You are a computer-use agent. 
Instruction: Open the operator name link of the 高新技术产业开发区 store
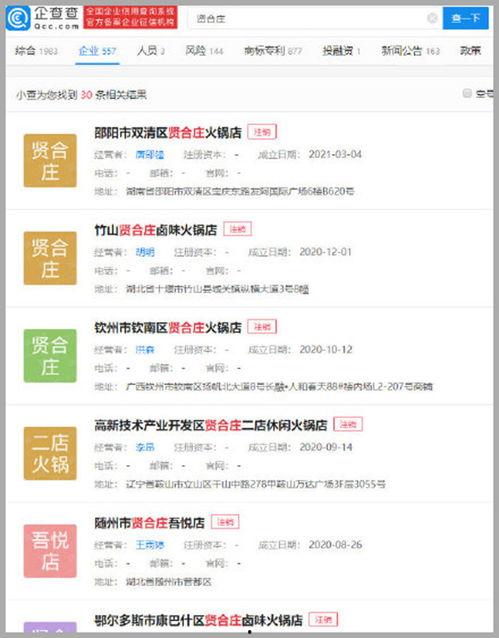coord(145,448)
